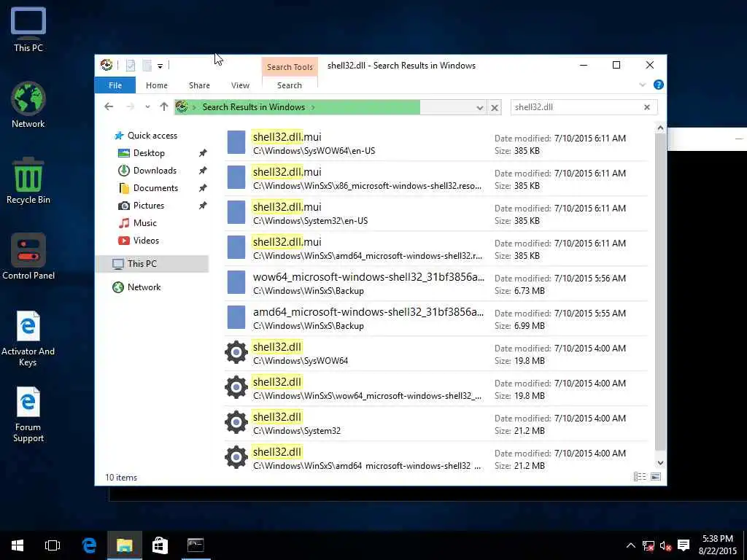Click results list scrollbar up arrow
The image size is (747, 560).
pos(659,128)
